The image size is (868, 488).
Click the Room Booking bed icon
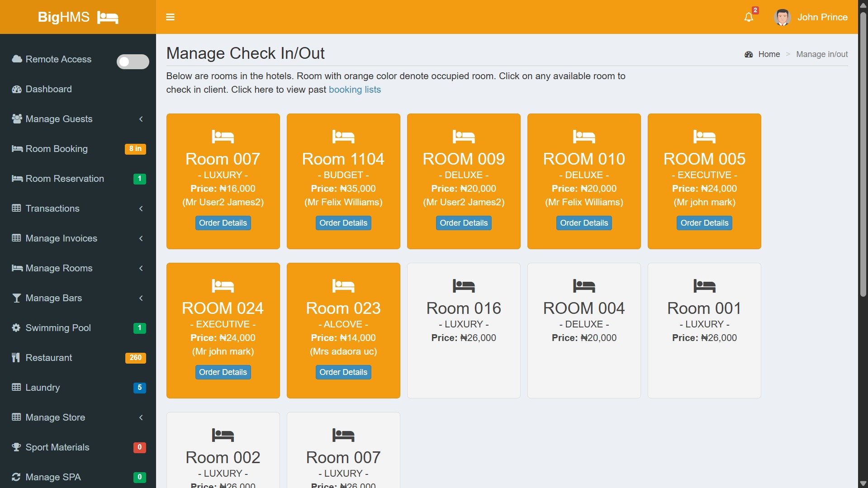coord(16,148)
